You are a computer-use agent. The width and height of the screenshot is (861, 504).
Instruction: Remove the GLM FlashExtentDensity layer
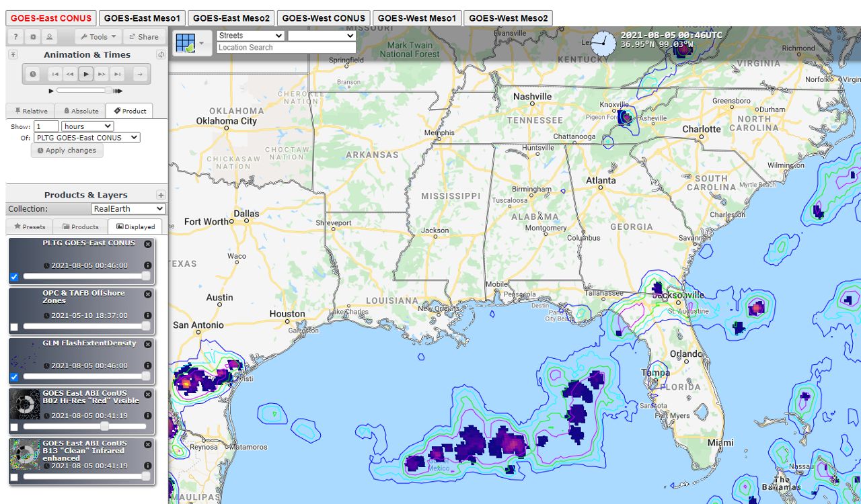click(148, 344)
